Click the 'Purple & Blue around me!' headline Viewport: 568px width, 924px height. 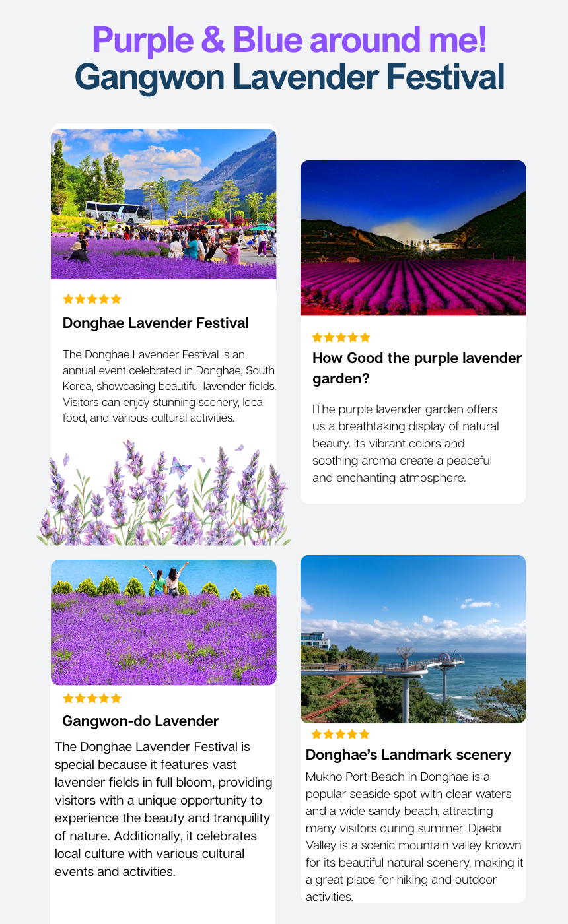coord(289,40)
